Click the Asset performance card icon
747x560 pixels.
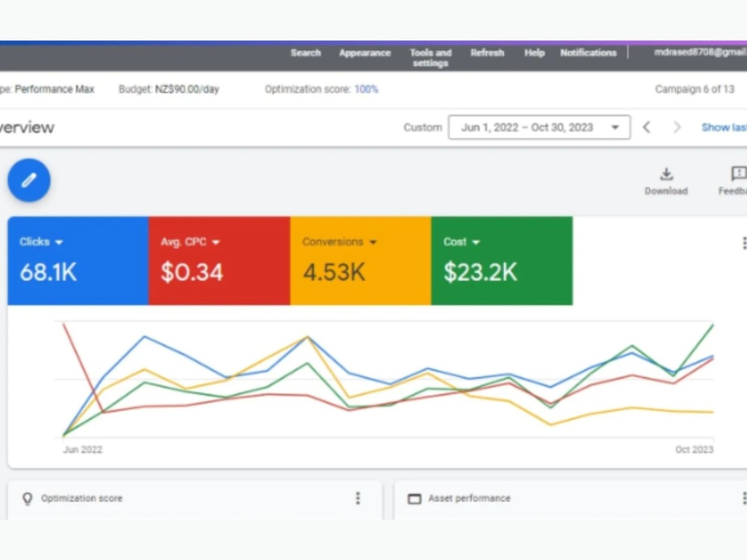tap(415, 499)
